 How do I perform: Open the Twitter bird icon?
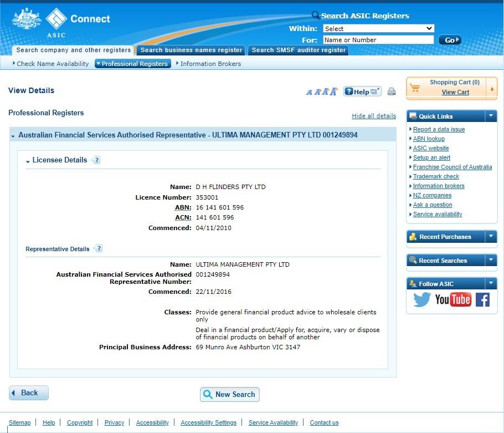pyautogui.click(x=421, y=300)
